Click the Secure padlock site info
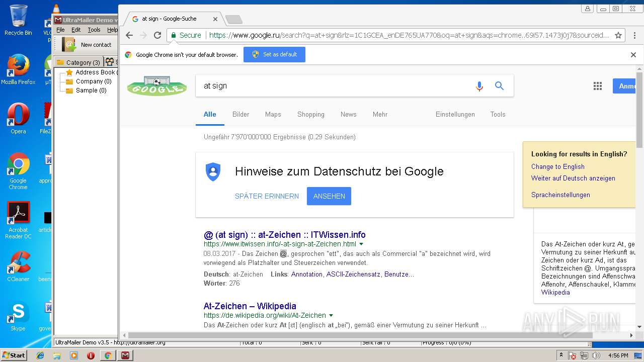Image resolution: width=644 pixels, height=362 pixels. (186, 35)
